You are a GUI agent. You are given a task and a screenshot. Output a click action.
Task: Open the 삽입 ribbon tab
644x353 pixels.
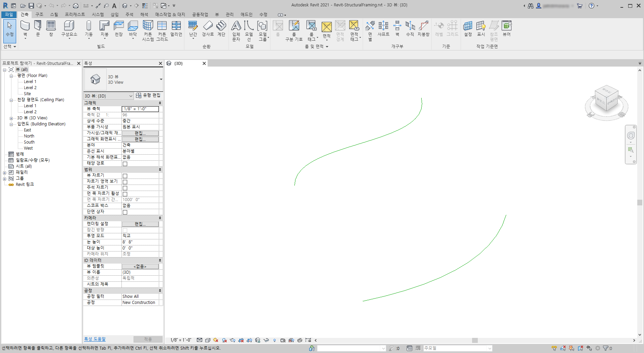[114, 14]
